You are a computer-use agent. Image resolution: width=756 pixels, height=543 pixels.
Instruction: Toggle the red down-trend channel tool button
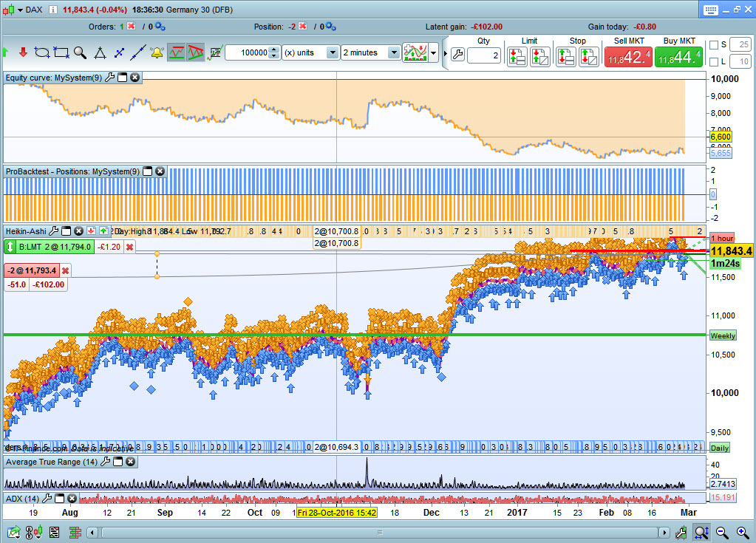click(196, 53)
